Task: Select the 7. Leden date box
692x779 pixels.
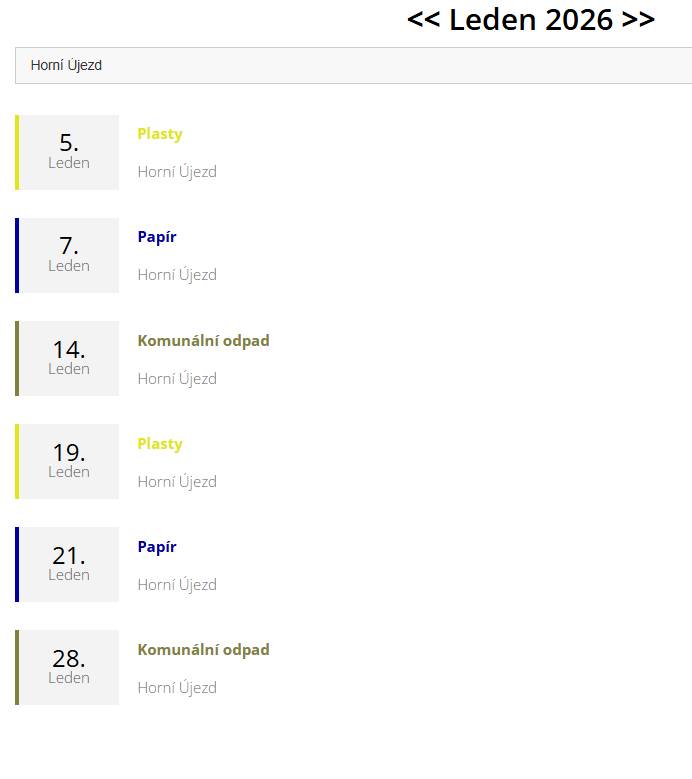Action: [x=69, y=255]
